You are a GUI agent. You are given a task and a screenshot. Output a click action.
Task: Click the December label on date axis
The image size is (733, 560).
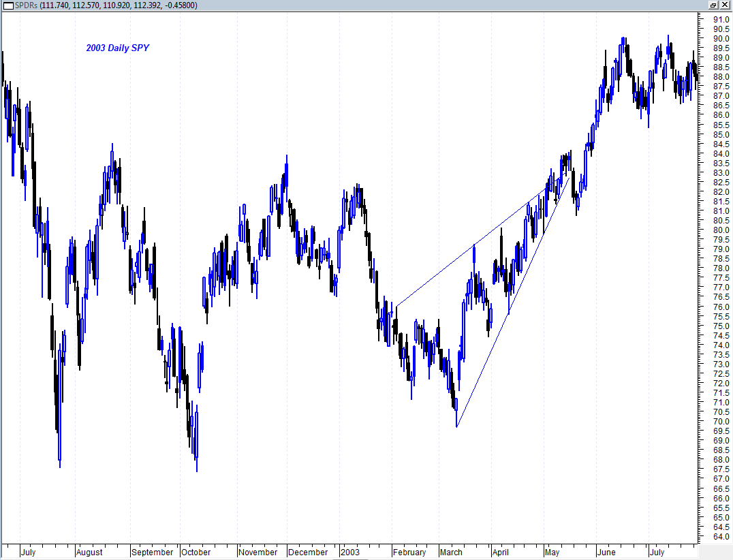(308, 552)
